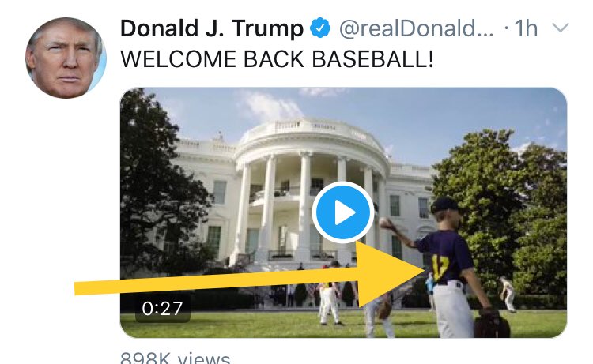Click the @realDonald... handle
593x364 pixels.
coord(417,28)
